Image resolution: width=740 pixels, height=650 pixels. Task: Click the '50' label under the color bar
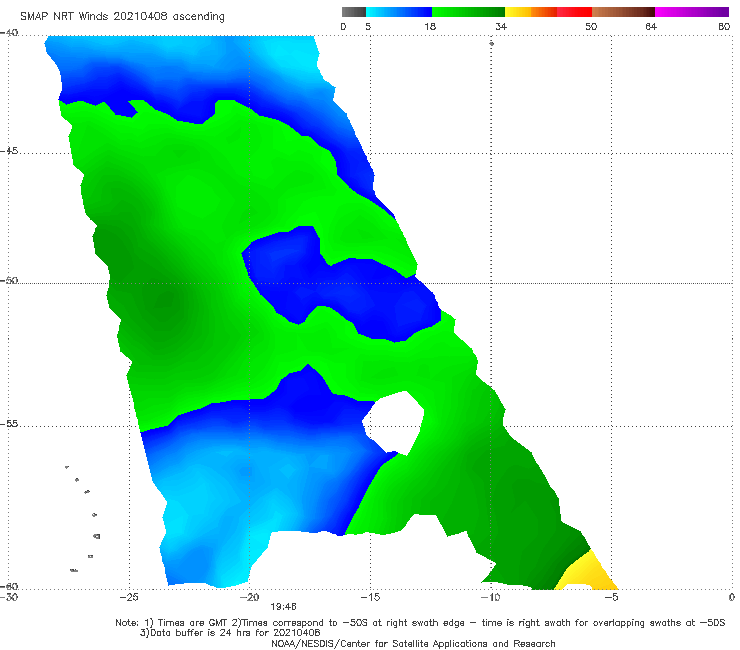(591, 26)
